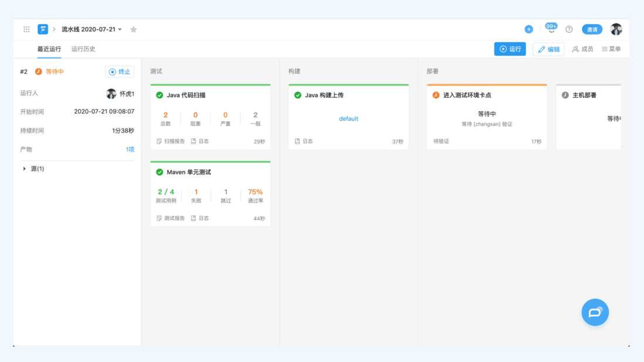
Task: Click the user avatar in top right
Action: point(616,29)
